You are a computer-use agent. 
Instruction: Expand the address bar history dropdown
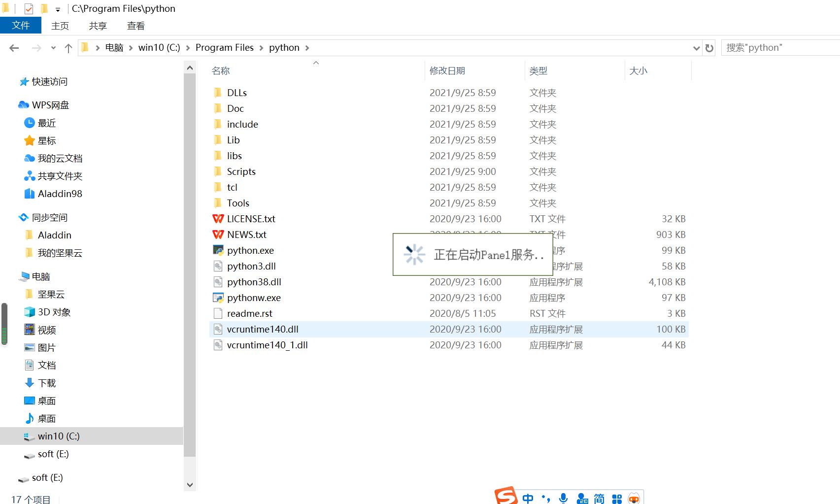pyautogui.click(x=696, y=48)
